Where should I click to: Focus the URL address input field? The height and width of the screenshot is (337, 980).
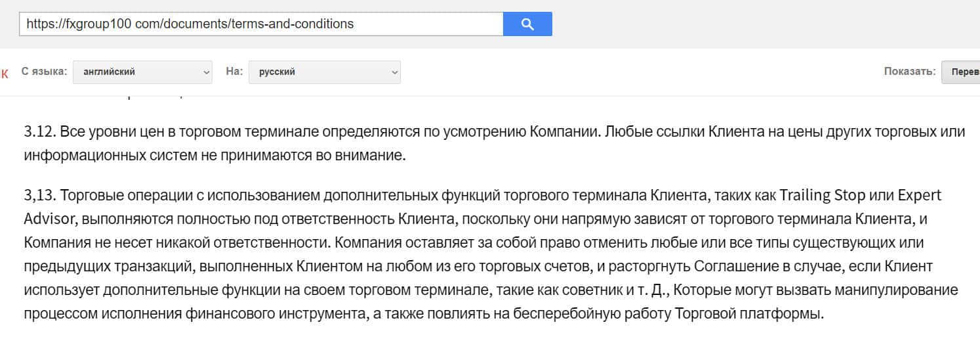click(x=261, y=24)
